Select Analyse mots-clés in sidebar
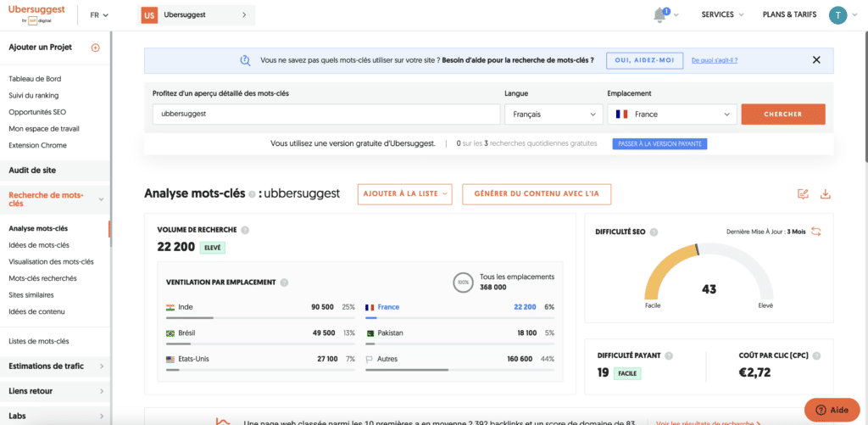This screenshot has width=868, height=425. pos(39,228)
